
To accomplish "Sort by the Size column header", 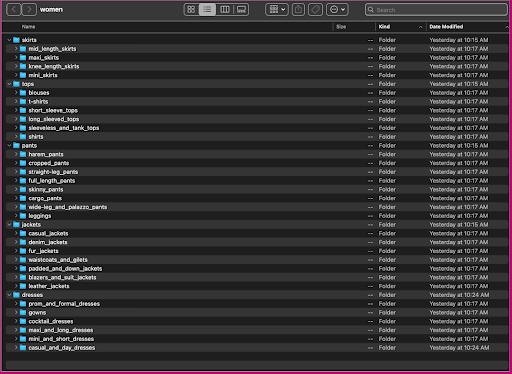I will tap(341, 27).
